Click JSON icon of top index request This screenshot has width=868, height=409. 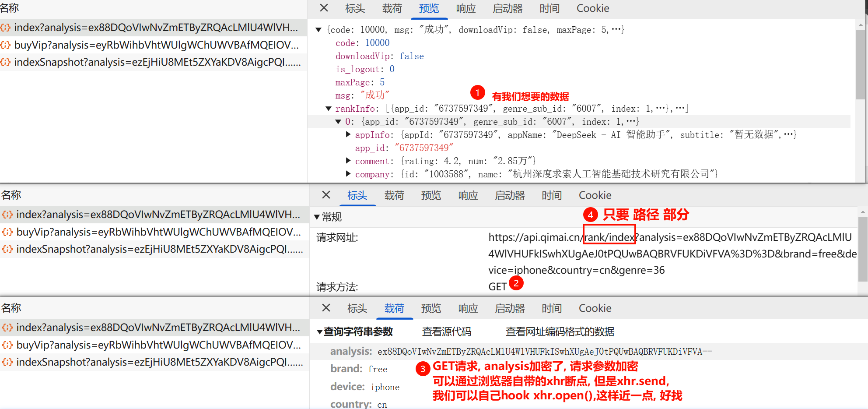6,28
